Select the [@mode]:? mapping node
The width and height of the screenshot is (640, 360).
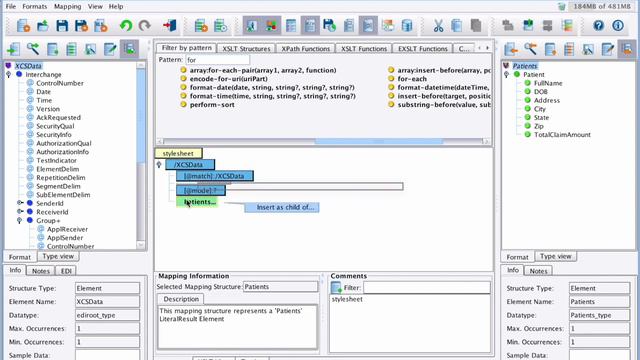[x=201, y=191]
